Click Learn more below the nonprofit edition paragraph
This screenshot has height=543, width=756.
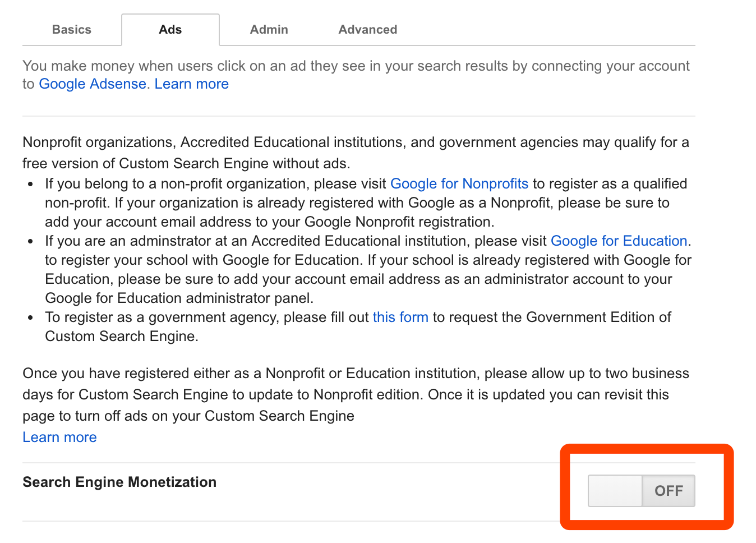[x=59, y=438]
